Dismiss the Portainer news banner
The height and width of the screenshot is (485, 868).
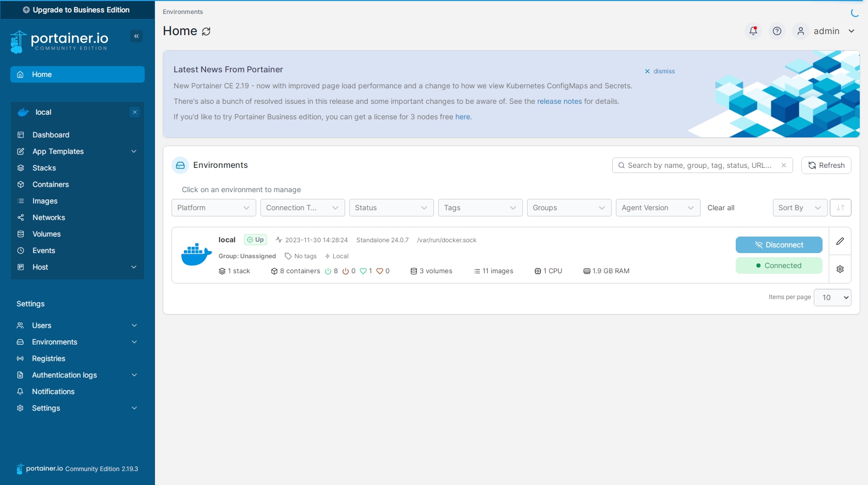[660, 71]
